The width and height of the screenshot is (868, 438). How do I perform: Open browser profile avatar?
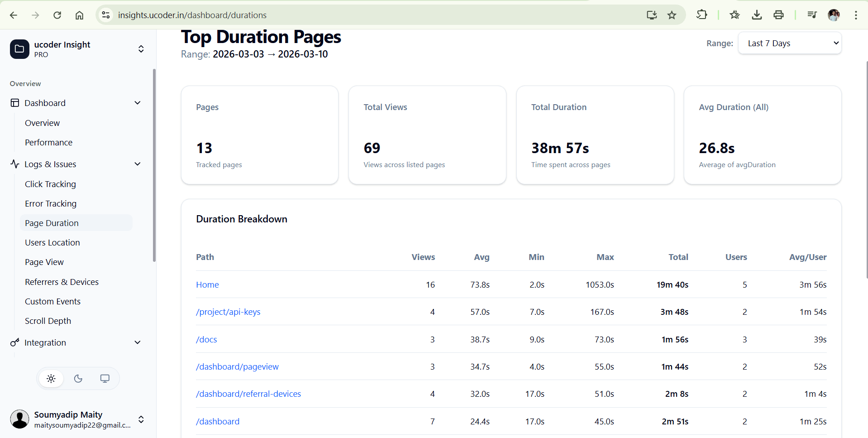pos(834,15)
